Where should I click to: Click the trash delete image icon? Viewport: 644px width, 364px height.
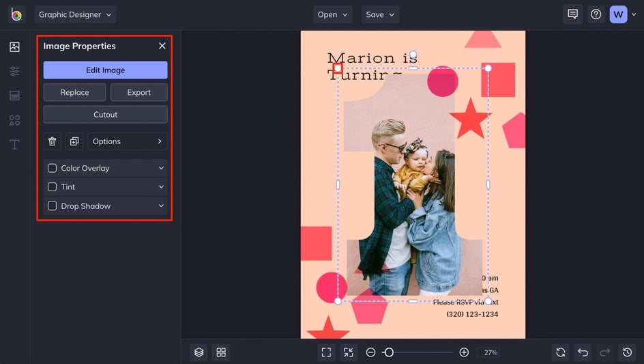(x=53, y=141)
